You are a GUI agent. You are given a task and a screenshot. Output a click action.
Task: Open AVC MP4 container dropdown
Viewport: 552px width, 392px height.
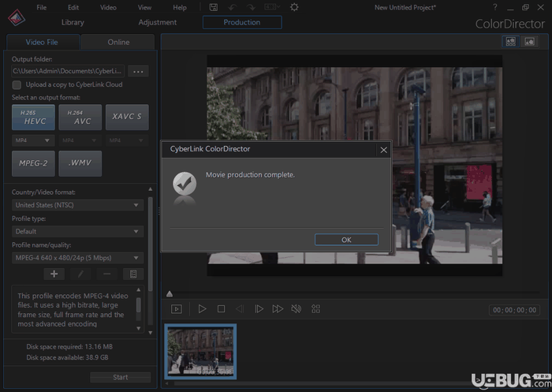[x=80, y=140]
